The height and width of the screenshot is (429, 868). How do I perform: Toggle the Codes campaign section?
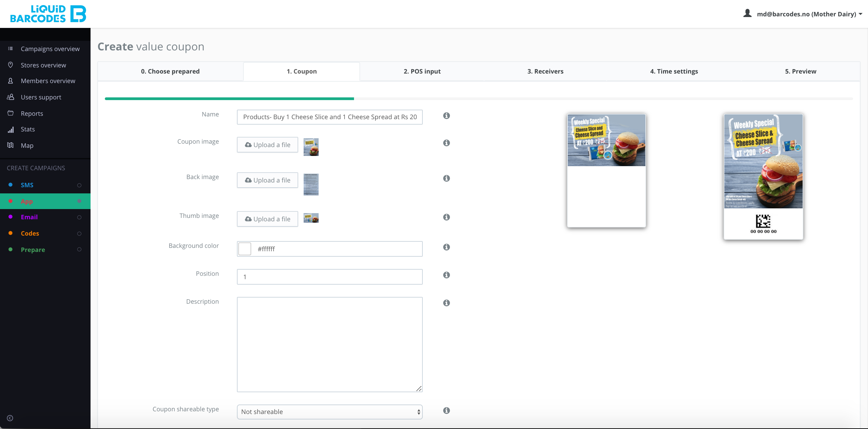pyautogui.click(x=79, y=234)
